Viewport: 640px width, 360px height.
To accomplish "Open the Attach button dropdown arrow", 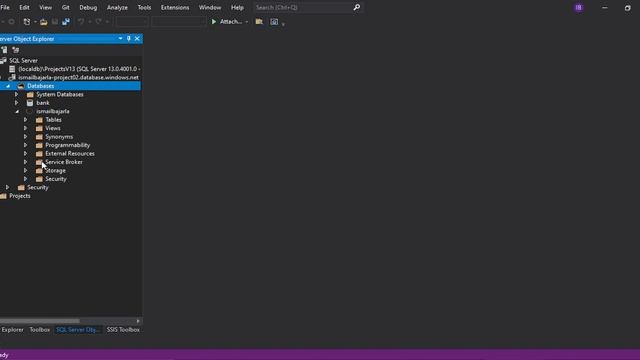I will pos(247,22).
